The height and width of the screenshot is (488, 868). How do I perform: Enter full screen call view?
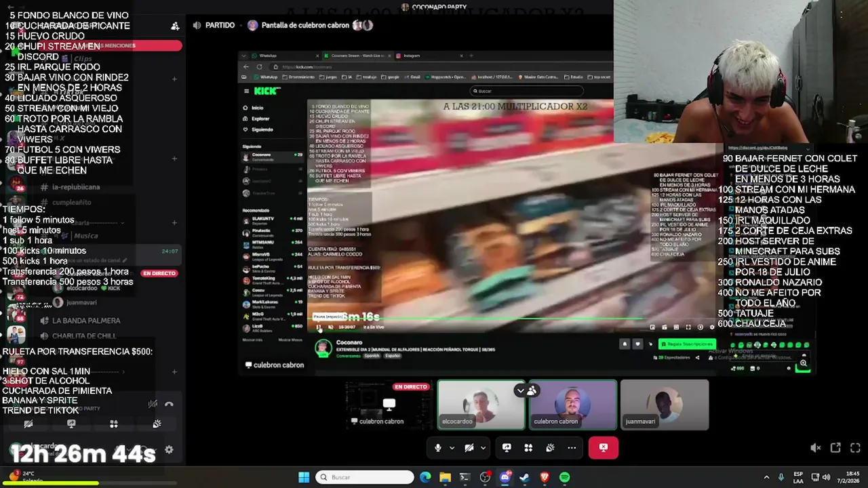tap(855, 448)
